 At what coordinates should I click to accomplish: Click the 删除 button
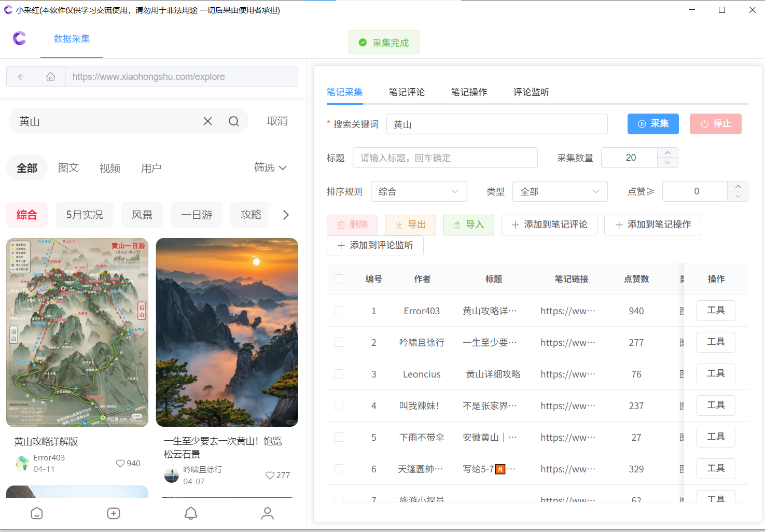tap(352, 225)
